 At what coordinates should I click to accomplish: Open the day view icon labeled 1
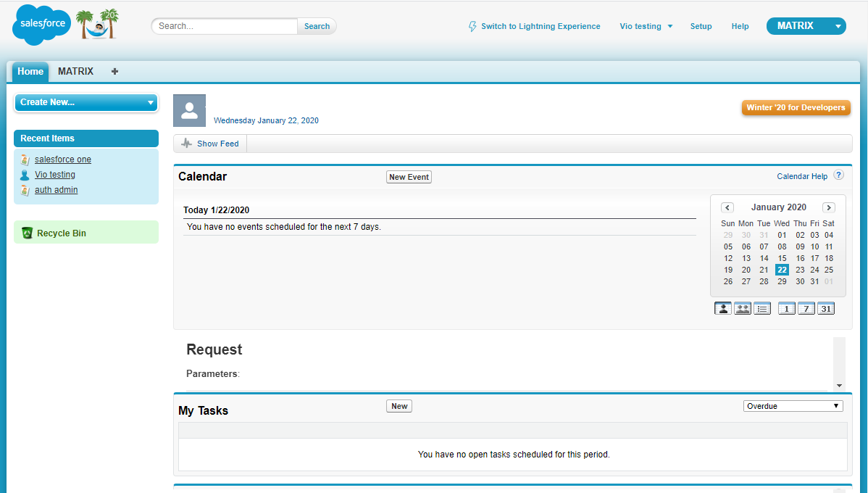787,309
